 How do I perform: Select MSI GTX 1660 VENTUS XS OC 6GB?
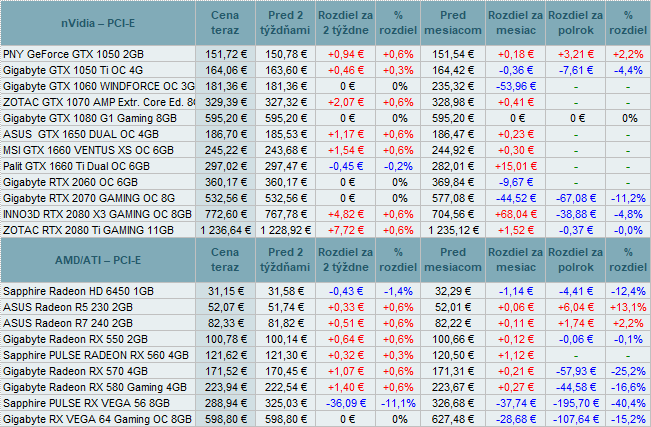tap(88, 150)
